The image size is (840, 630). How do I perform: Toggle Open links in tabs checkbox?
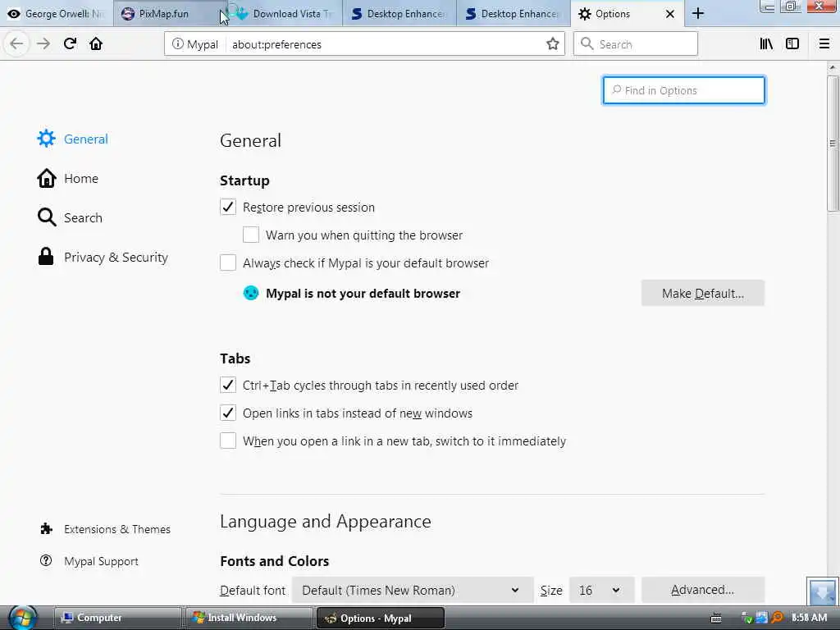point(228,413)
